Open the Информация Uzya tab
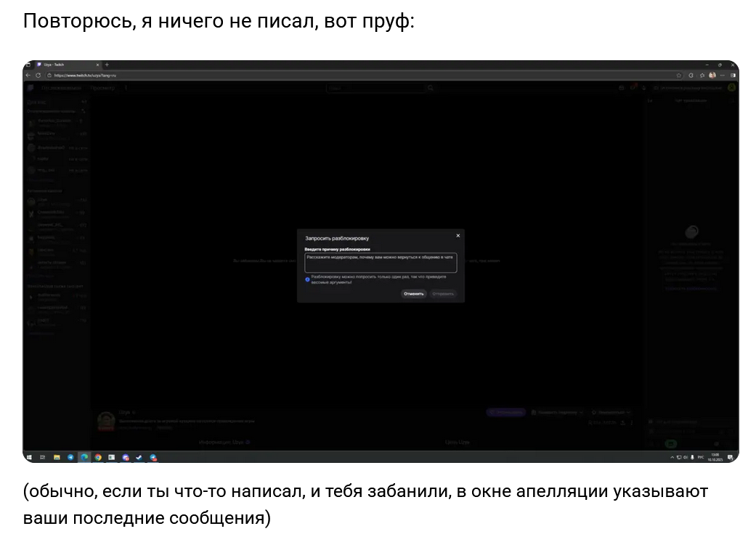Image resolution: width=756 pixels, height=542 pixels. [x=224, y=442]
